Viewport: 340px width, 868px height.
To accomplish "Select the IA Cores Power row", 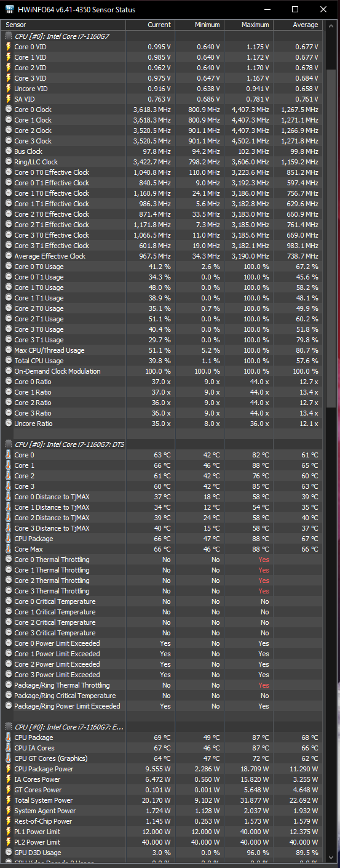I will (x=162, y=779).
